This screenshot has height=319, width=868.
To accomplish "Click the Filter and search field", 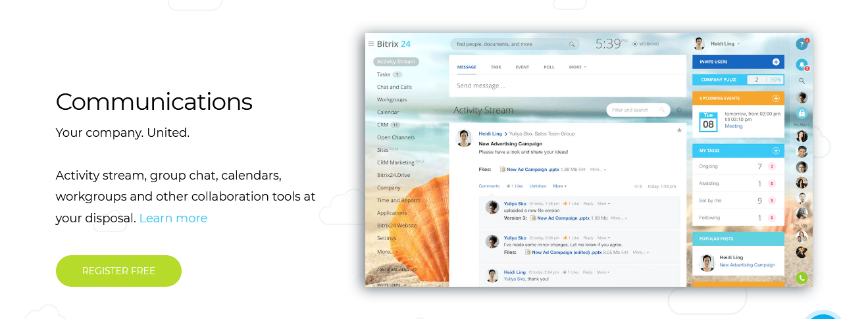I will 638,110.
